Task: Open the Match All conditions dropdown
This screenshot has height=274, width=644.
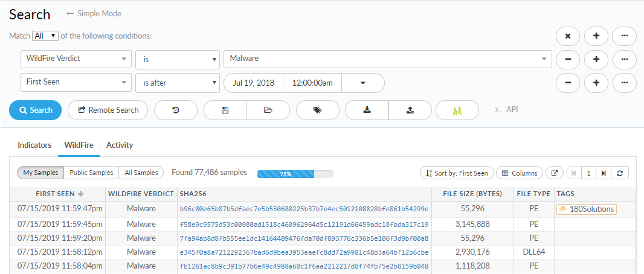Action: coord(45,36)
